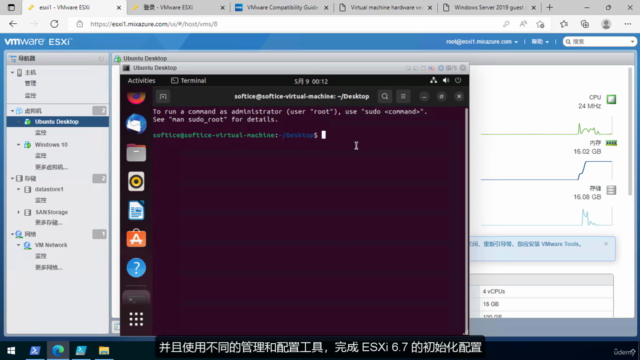Select Windows 10 virtual machine
Screen dimensions: 640x360
click(51, 144)
